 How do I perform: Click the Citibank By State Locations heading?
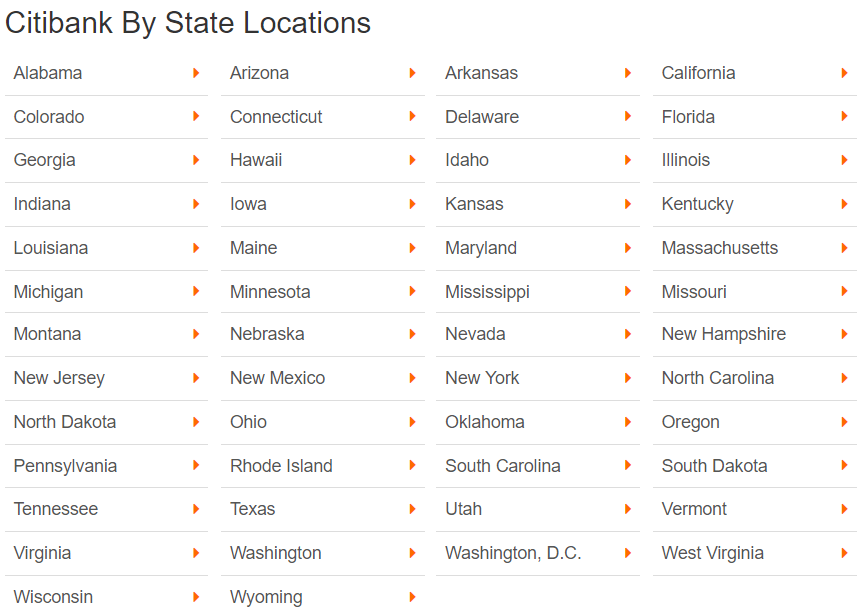tap(188, 23)
